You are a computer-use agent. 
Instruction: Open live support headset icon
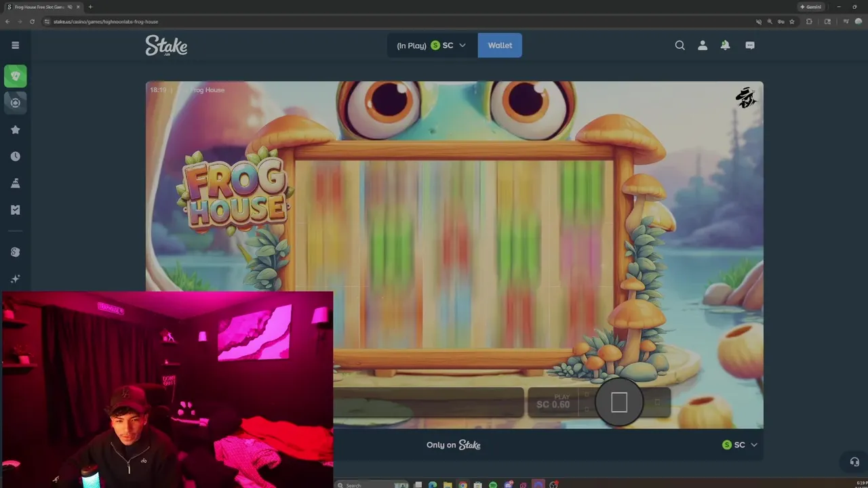[x=854, y=462]
